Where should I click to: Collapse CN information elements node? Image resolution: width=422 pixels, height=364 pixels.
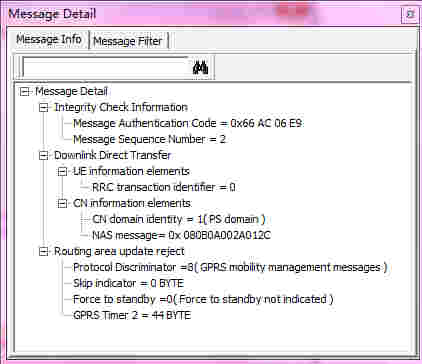coord(62,203)
